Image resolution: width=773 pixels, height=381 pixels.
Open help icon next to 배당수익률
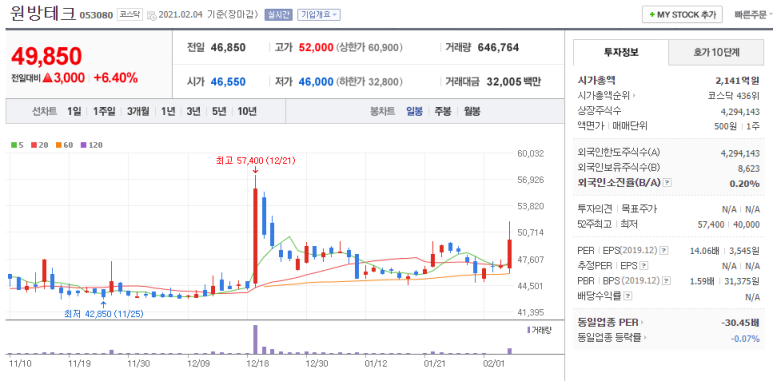pyautogui.click(x=628, y=297)
